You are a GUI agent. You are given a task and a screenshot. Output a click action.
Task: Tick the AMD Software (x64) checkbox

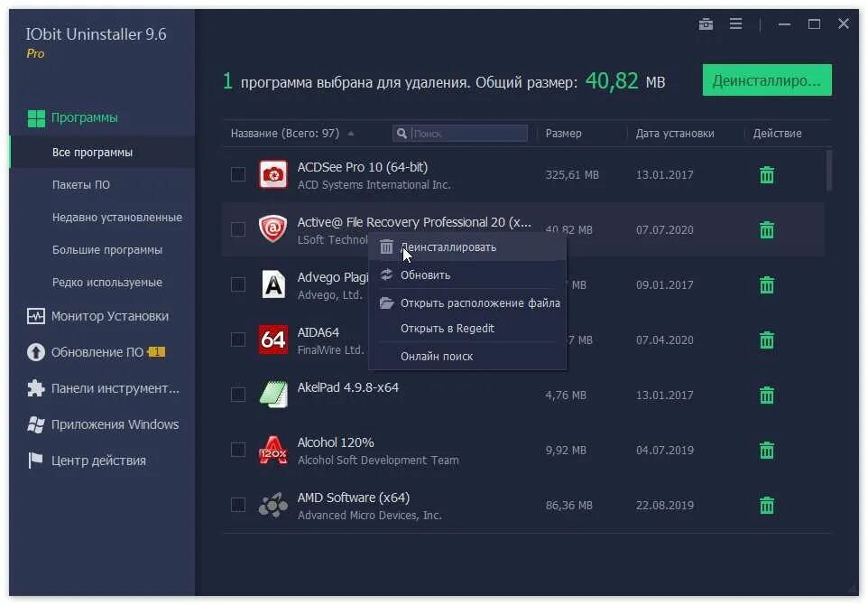click(238, 506)
